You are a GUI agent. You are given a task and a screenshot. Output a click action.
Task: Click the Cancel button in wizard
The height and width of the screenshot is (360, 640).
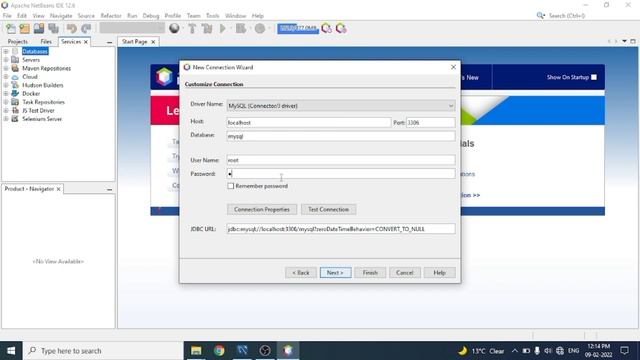click(x=404, y=273)
